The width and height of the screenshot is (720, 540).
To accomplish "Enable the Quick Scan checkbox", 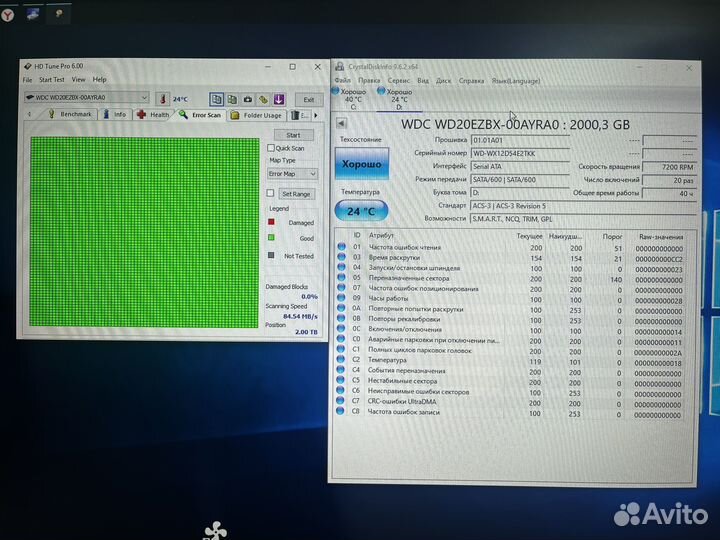I will 271,148.
